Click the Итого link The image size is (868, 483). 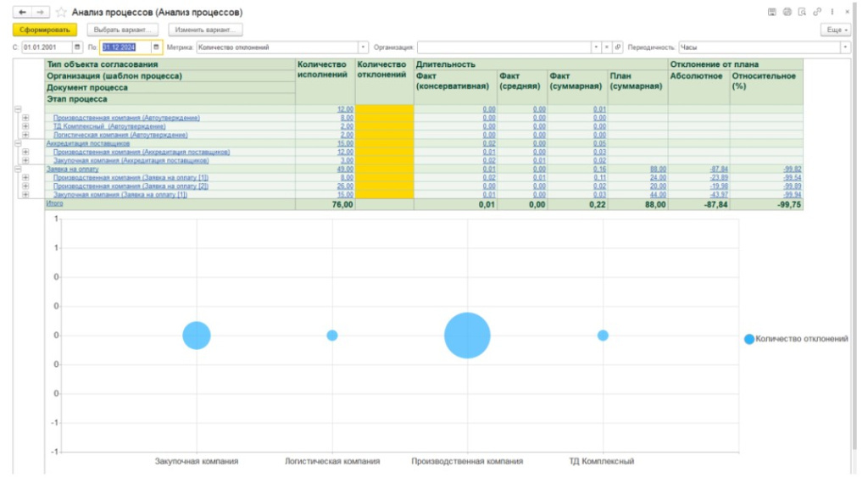[x=54, y=203]
